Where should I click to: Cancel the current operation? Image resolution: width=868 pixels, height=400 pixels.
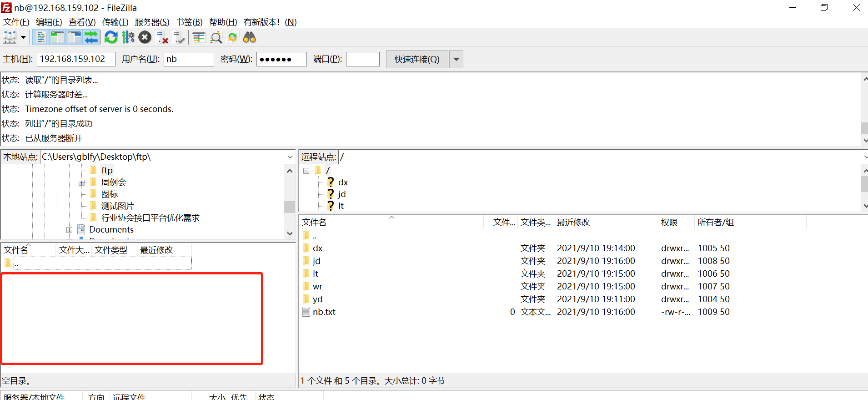[145, 37]
